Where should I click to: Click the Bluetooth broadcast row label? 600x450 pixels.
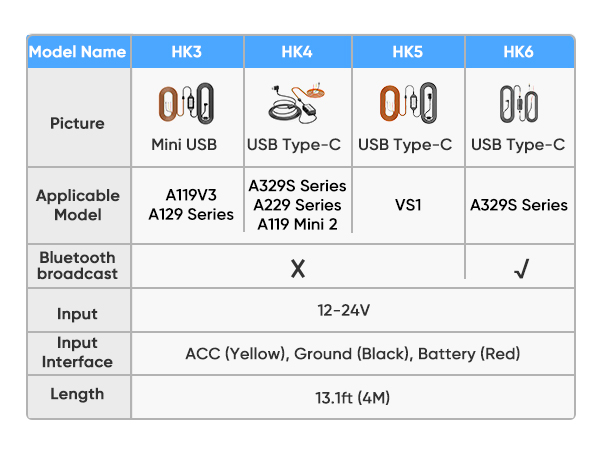[78, 266]
